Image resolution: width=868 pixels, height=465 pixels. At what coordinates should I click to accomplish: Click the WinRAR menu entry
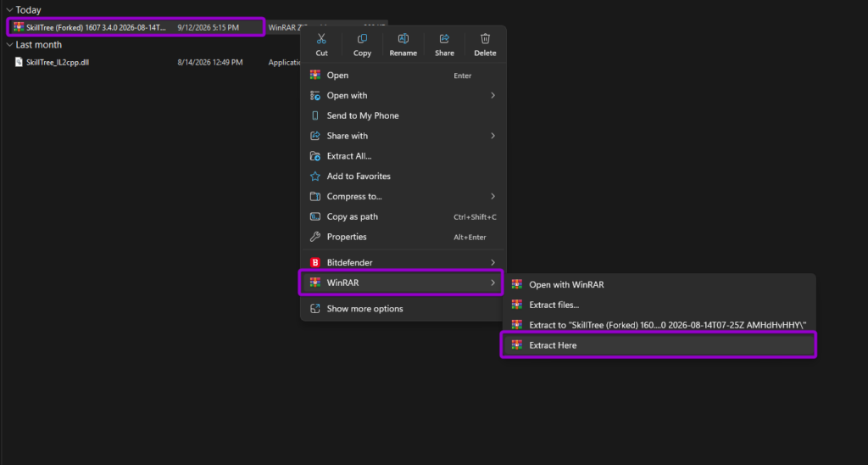pos(403,283)
